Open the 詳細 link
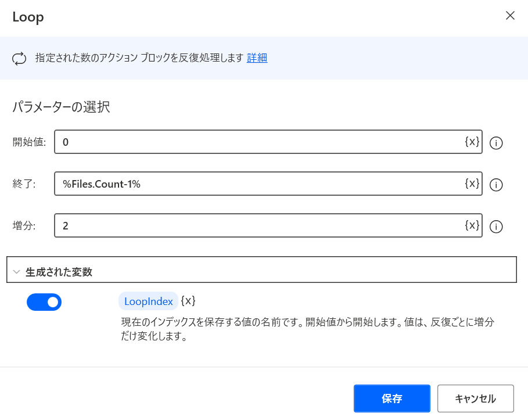 tap(257, 58)
